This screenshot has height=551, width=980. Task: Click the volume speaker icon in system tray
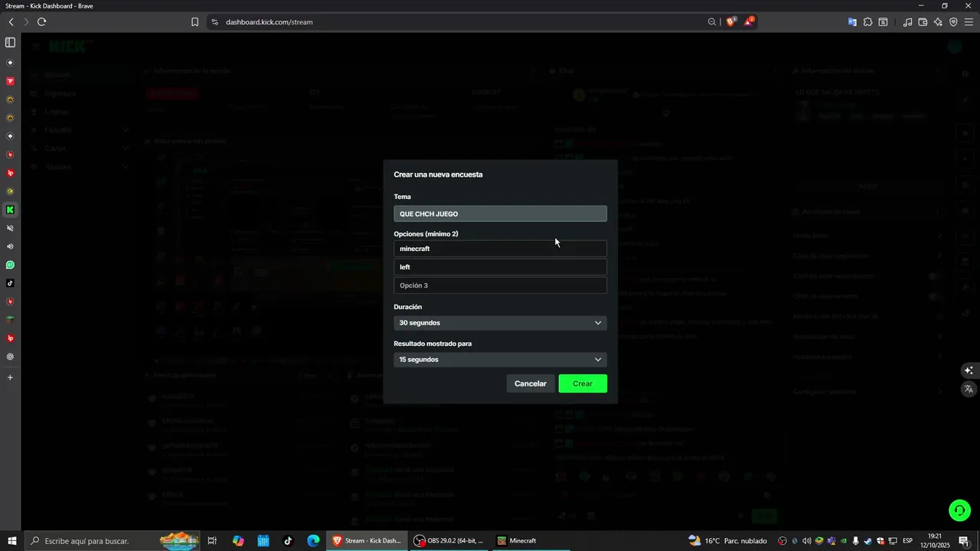806,541
